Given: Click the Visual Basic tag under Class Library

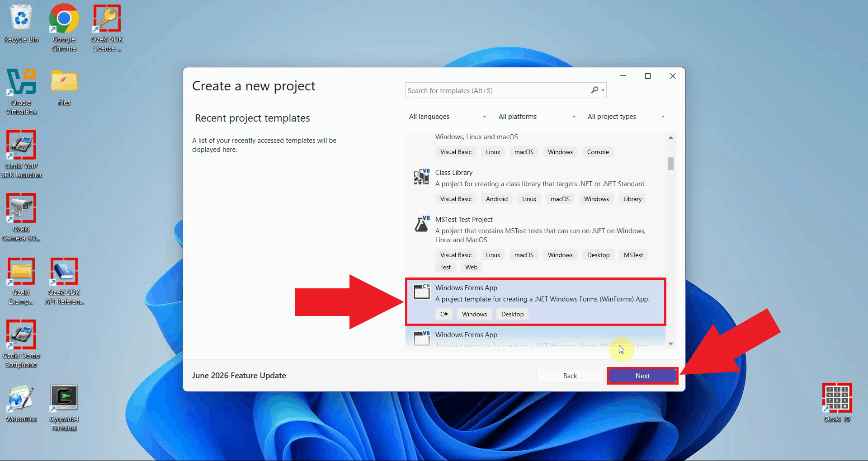Looking at the screenshot, I should pyautogui.click(x=456, y=199).
